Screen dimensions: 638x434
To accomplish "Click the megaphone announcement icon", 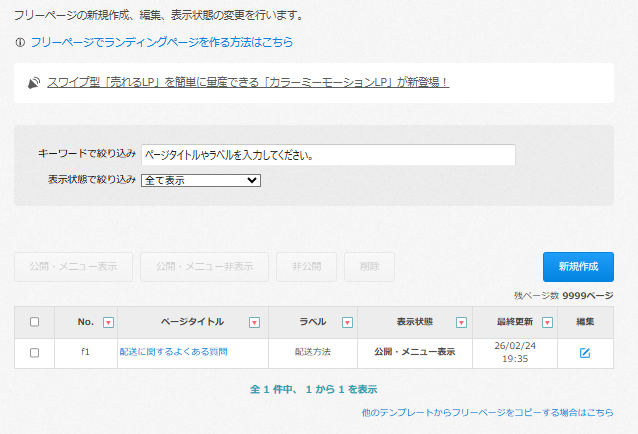I will point(34,83).
